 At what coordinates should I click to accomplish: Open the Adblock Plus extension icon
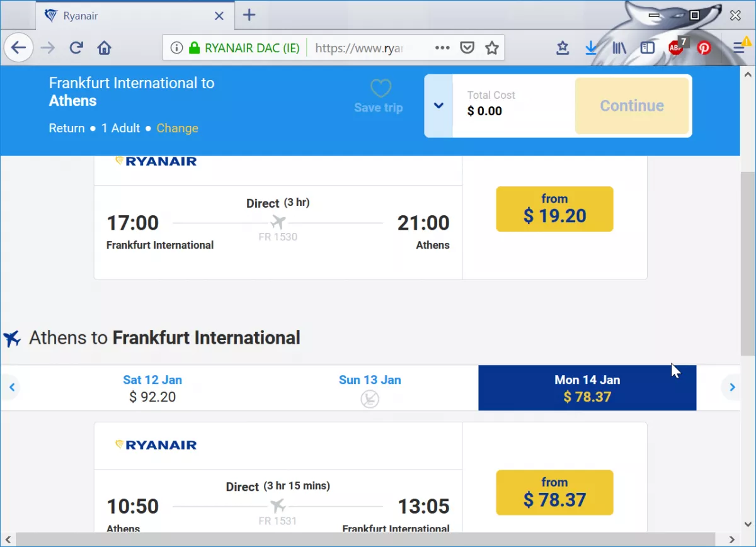pyautogui.click(x=677, y=47)
